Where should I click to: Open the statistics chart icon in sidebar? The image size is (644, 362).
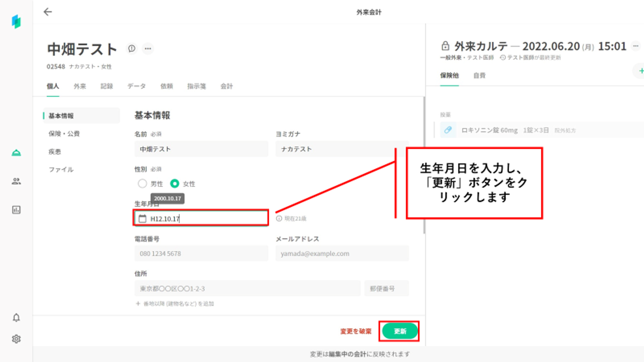point(16,210)
